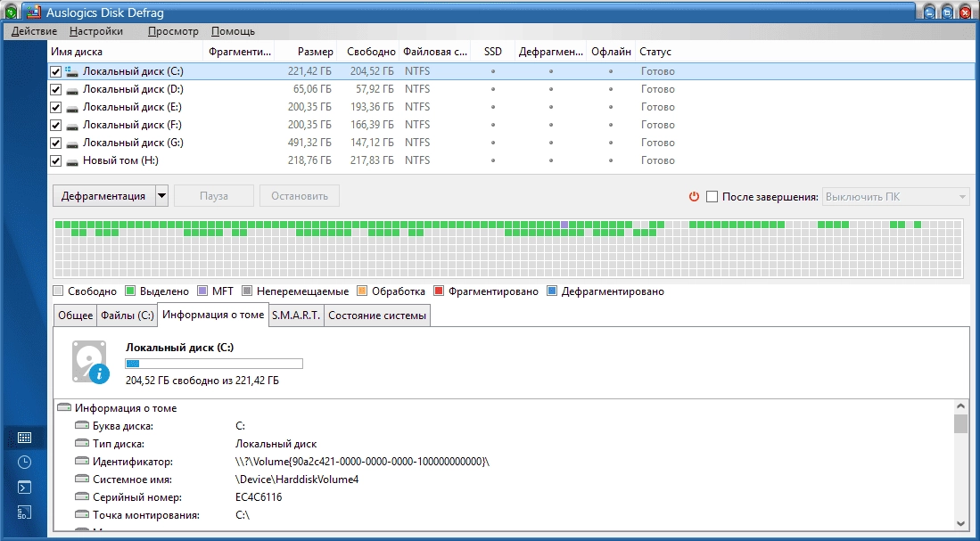Screen dimensions: 980x541
Task: Click the Неперемещаемые gray legend swatch
Action: click(x=246, y=291)
